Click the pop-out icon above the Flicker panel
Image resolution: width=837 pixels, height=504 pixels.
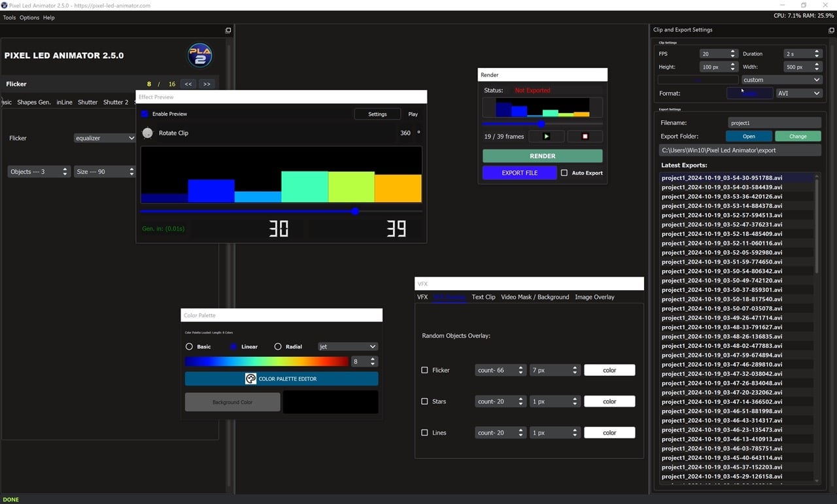click(x=228, y=30)
